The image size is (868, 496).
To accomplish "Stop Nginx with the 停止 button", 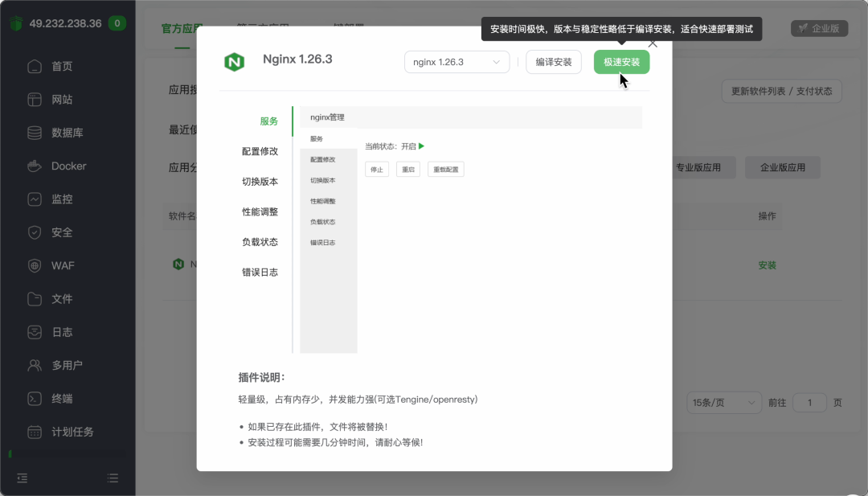I will tap(377, 169).
